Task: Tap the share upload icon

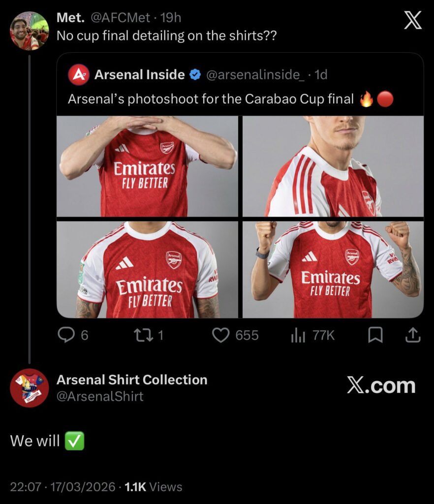Action: tap(412, 335)
